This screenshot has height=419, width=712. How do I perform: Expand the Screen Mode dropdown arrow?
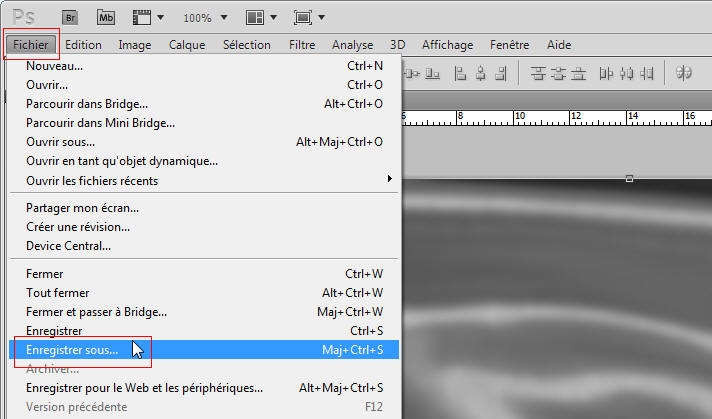pos(321,18)
